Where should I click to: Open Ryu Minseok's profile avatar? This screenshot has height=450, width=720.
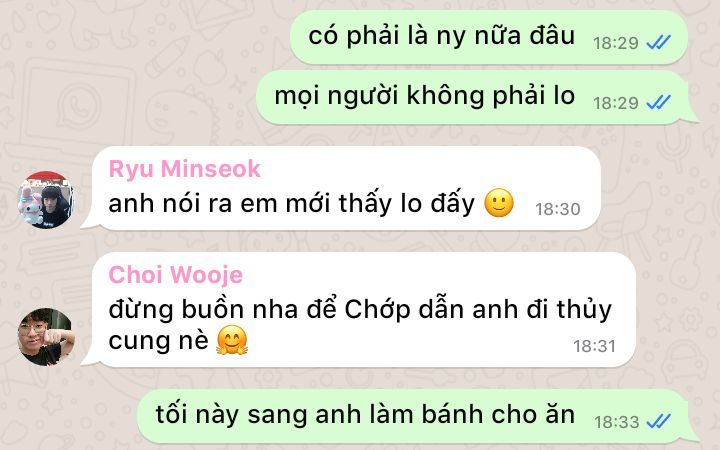click(45, 200)
